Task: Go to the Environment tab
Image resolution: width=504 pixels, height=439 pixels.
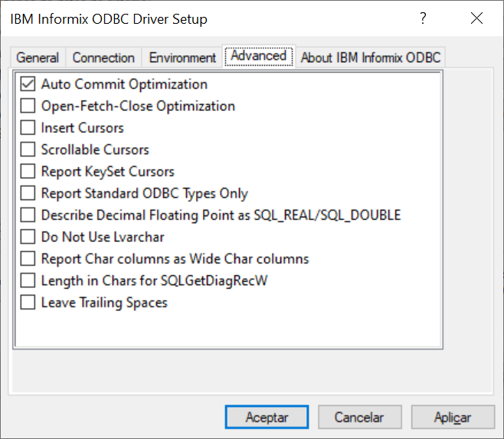Action: click(x=182, y=58)
